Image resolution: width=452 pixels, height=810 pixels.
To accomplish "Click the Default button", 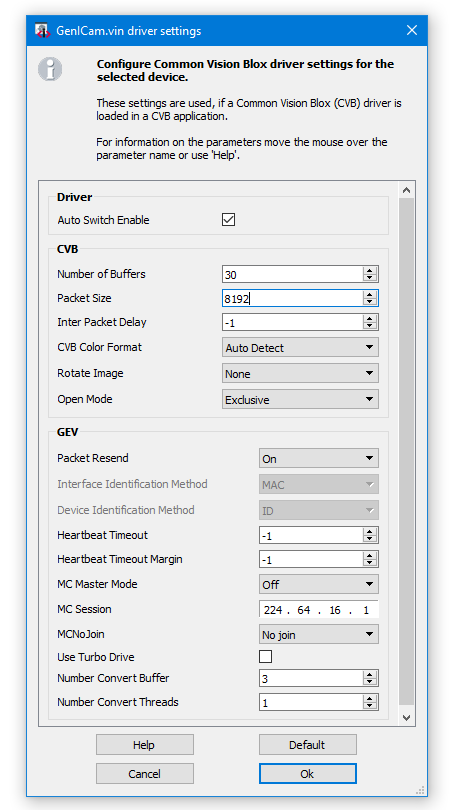I will [307, 745].
